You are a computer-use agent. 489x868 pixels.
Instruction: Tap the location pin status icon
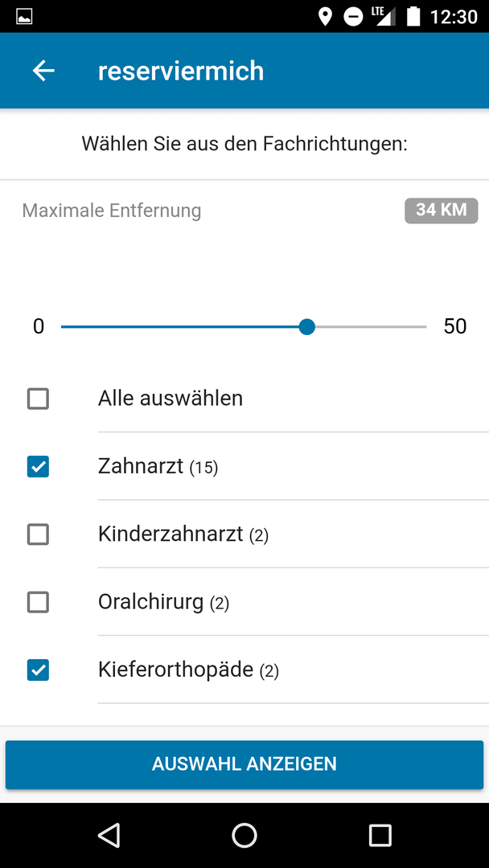click(325, 17)
